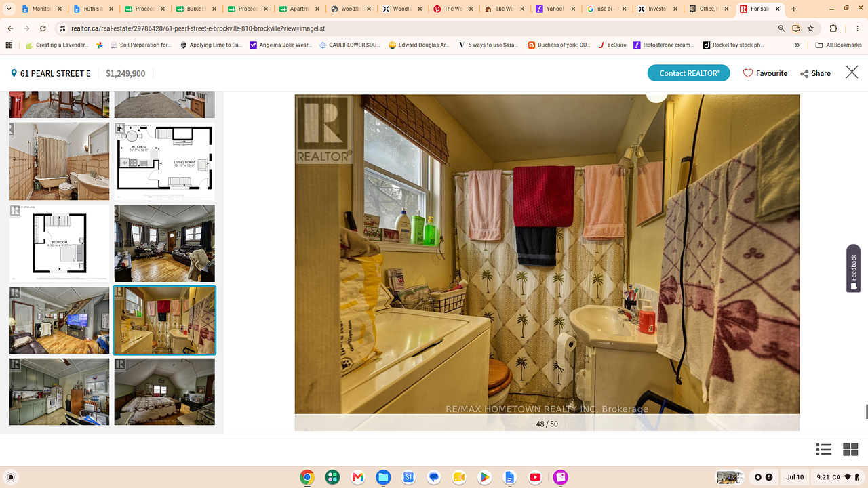Click the browser reload icon
This screenshot has height=488, width=868.
point(43,28)
